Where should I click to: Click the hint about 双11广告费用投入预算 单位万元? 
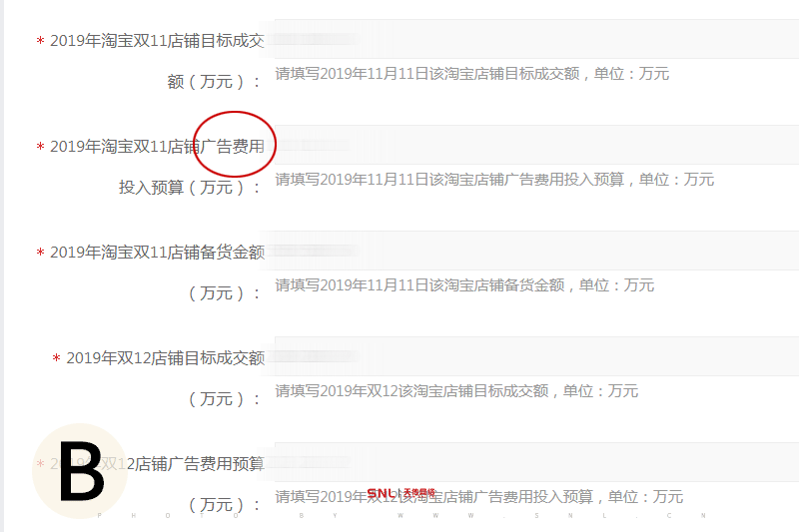click(494, 180)
